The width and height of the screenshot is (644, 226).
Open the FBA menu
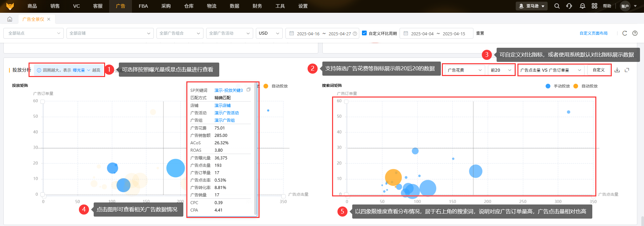click(x=143, y=6)
